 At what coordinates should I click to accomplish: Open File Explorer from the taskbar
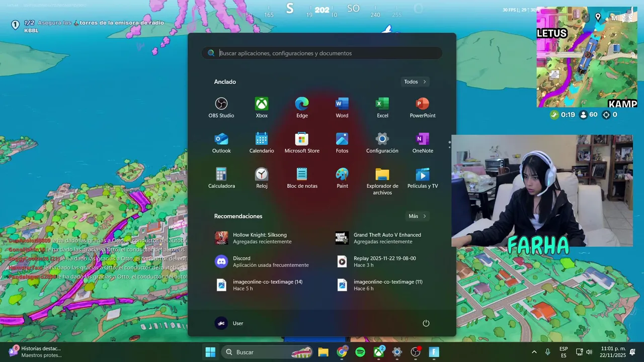pyautogui.click(x=323, y=352)
